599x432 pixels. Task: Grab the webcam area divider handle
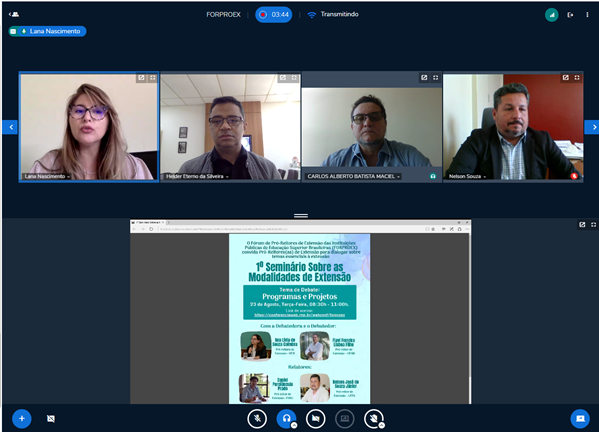coord(301,216)
